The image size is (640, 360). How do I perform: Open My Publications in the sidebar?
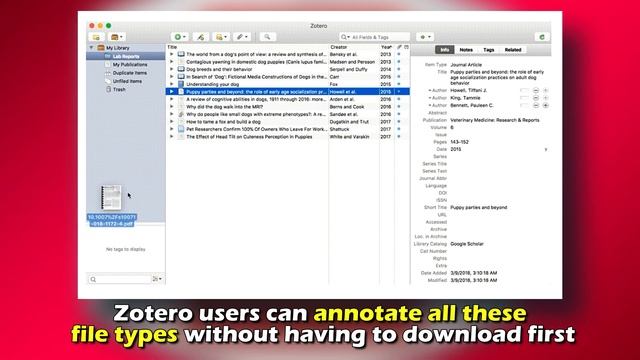(130, 64)
